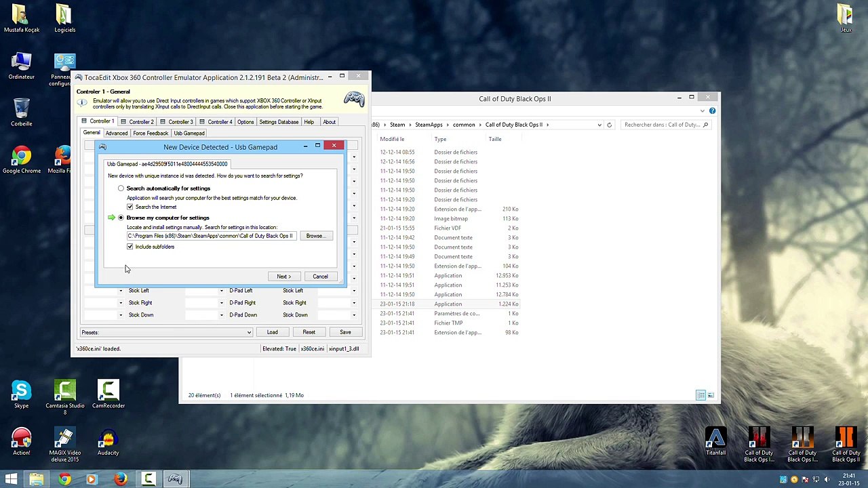
Task: Toggle the 'Include subfolders' checkbox
Action: click(130, 247)
